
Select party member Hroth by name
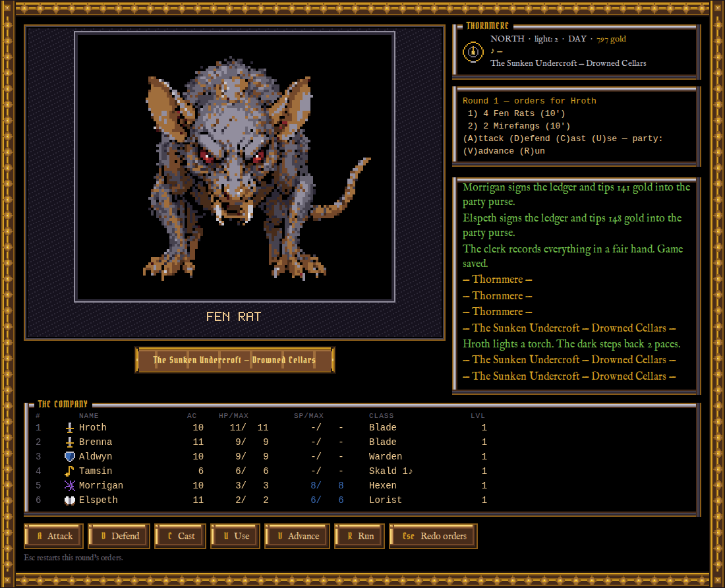[x=92, y=428]
